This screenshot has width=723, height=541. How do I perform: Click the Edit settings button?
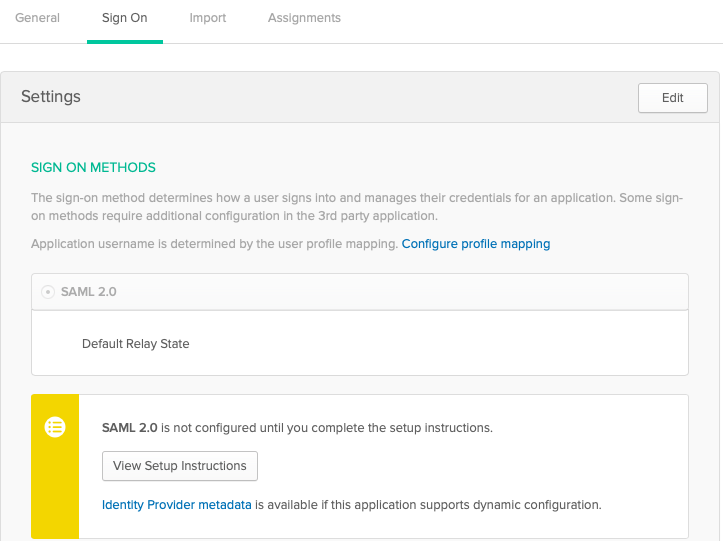[x=672, y=98]
